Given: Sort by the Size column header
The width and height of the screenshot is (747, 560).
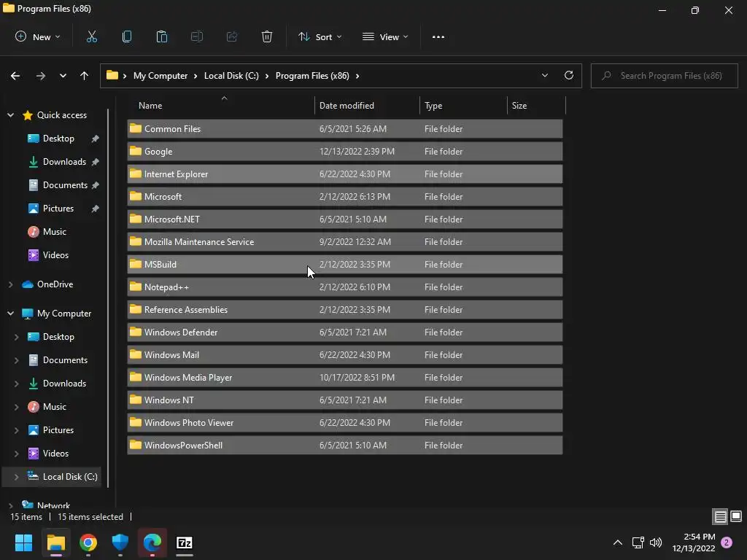Looking at the screenshot, I should pyautogui.click(x=519, y=106).
